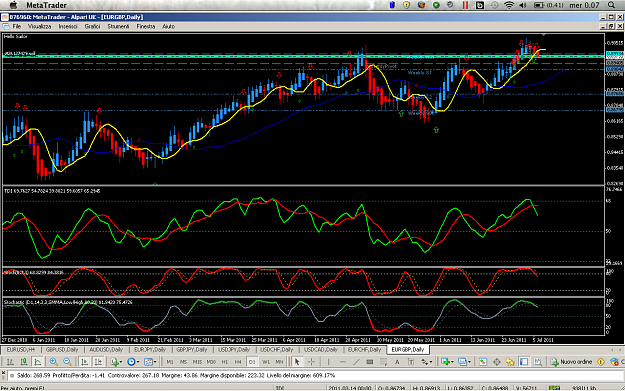Draw a trendline

[x=356, y=362]
